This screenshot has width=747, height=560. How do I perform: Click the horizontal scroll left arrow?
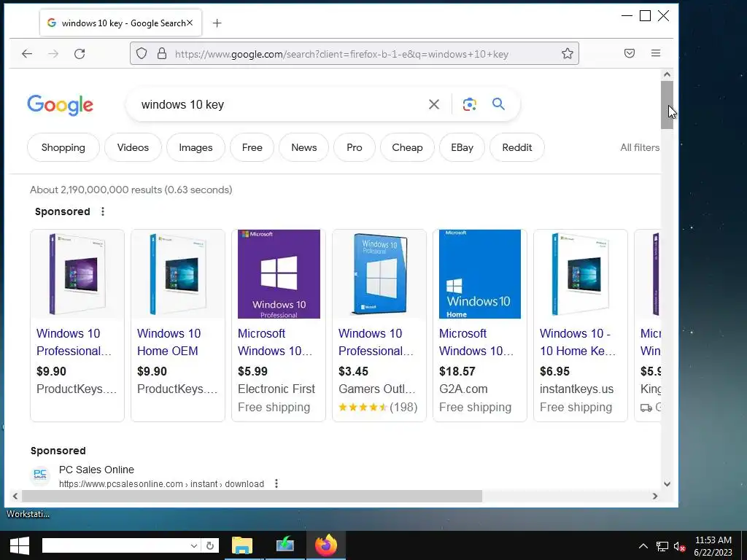pos(15,496)
